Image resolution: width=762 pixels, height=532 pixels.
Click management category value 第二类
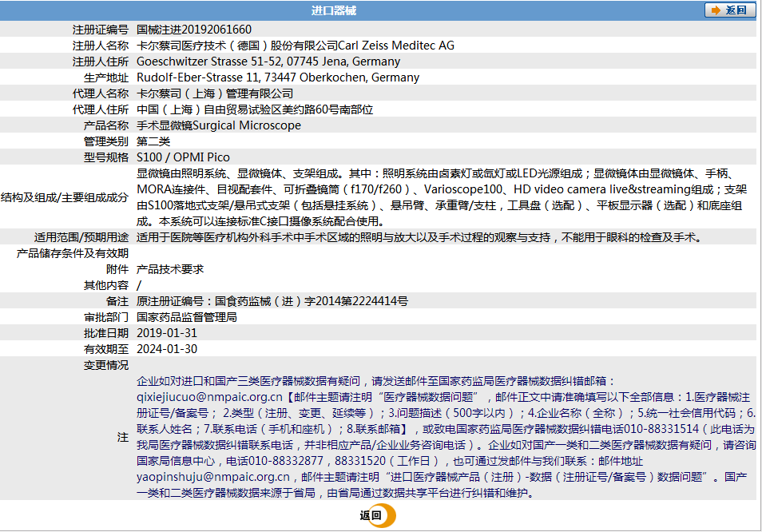[x=153, y=141]
